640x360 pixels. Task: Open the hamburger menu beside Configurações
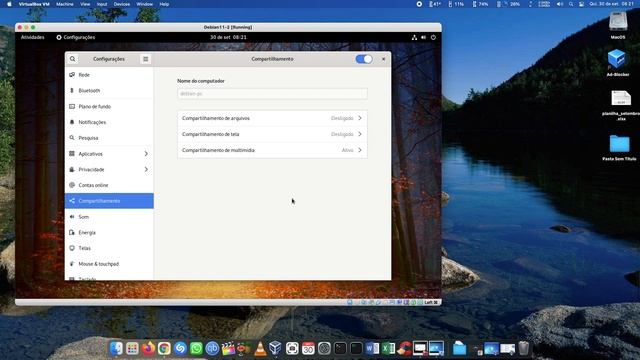click(x=145, y=59)
